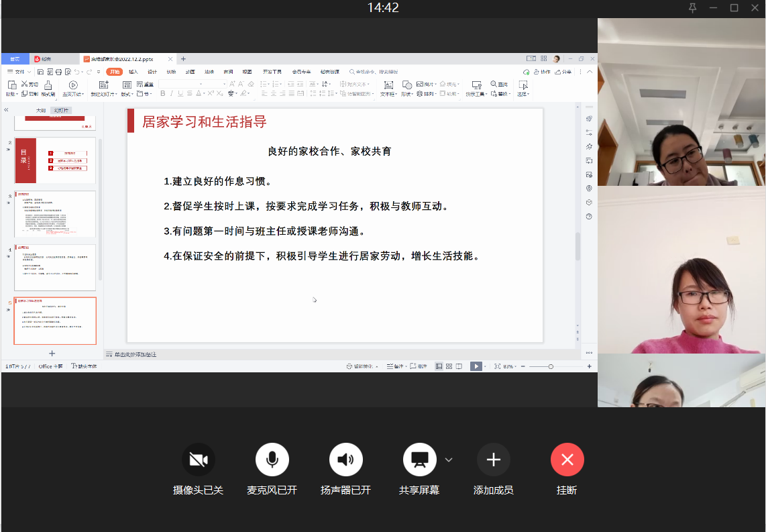Click the 文本框 text box tool

pos(388,85)
